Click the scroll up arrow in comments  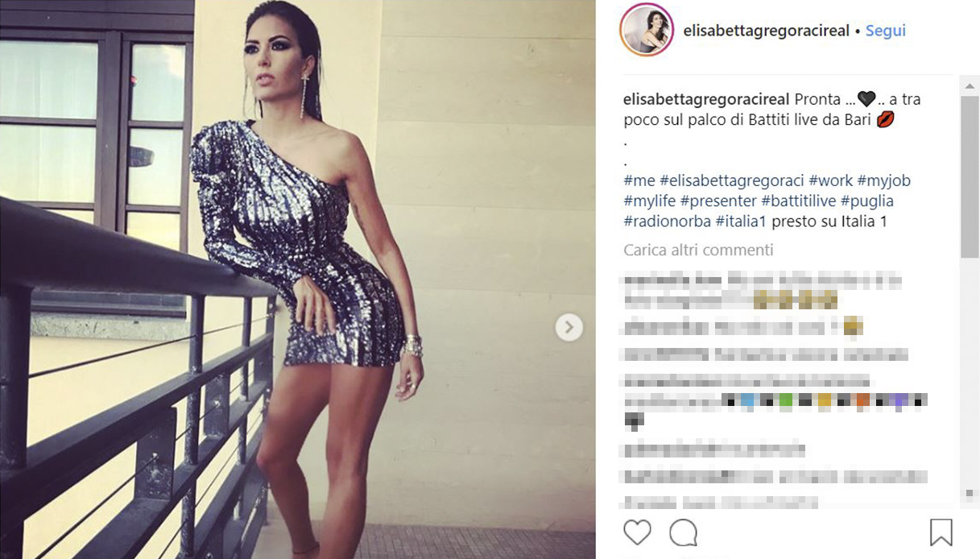point(970,85)
